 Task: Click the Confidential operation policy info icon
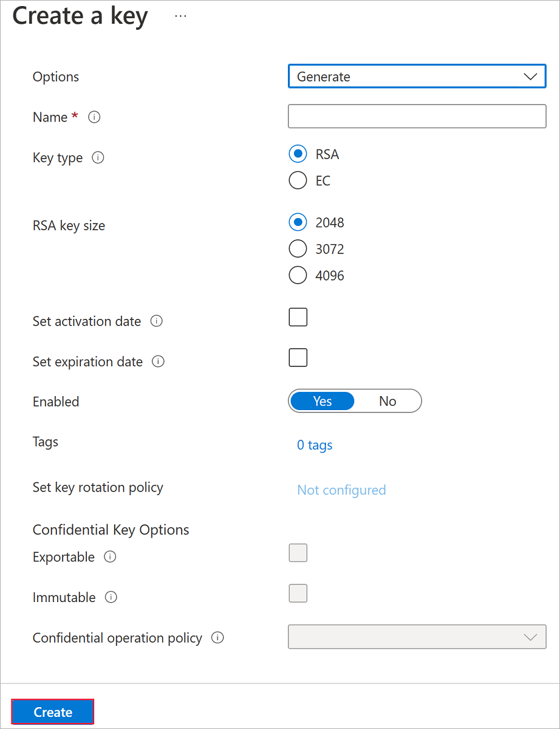coord(217,638)
